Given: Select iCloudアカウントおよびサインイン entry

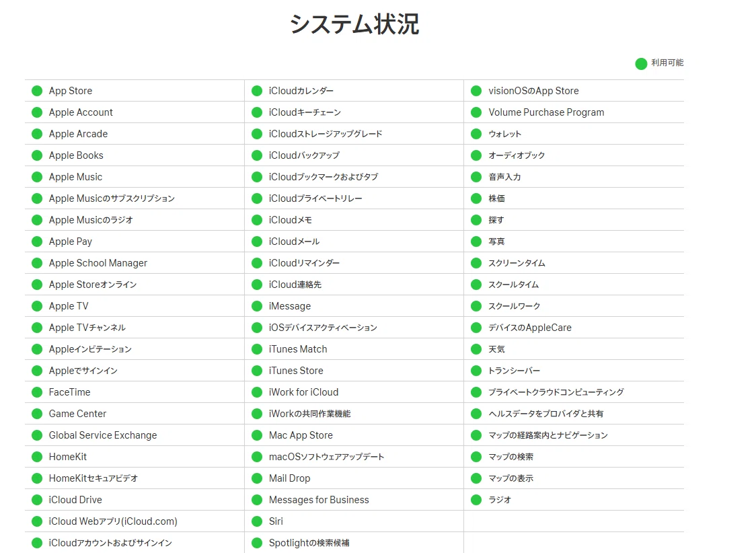Looking at the screenshot, I should (x=110, y=543).
